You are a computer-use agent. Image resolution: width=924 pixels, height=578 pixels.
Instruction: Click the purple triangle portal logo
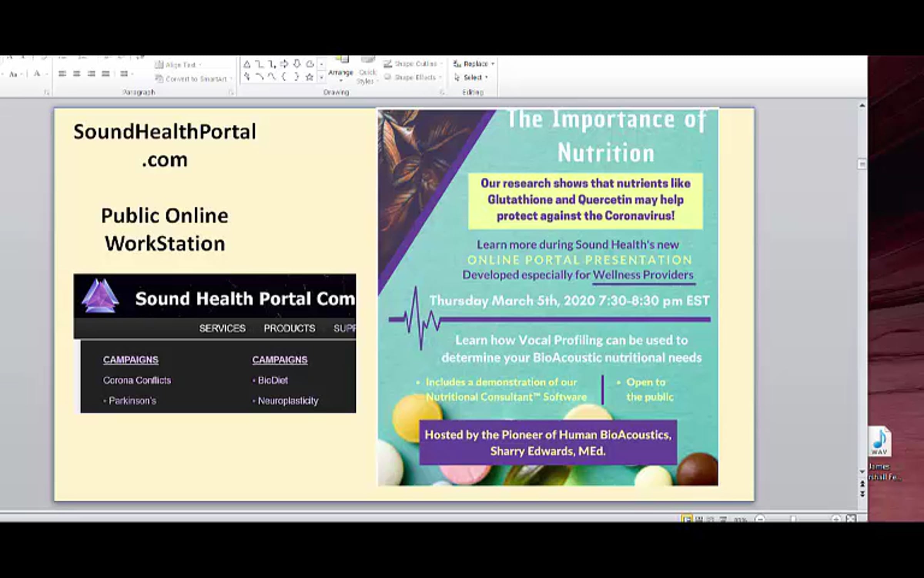point(100,296)
